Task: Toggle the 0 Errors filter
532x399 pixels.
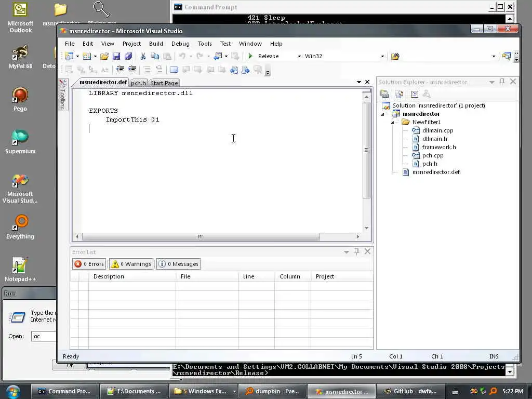Action: point(89,264)
